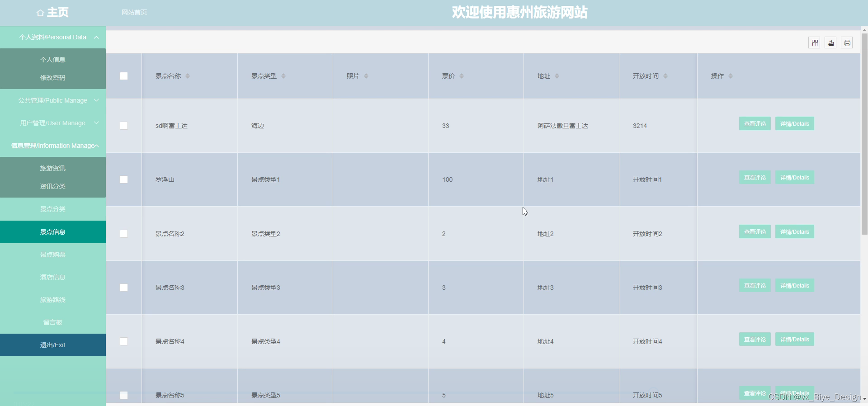868x406 pixels.
Task: View comments for 景点名称4 row
Action: [755, 340]
